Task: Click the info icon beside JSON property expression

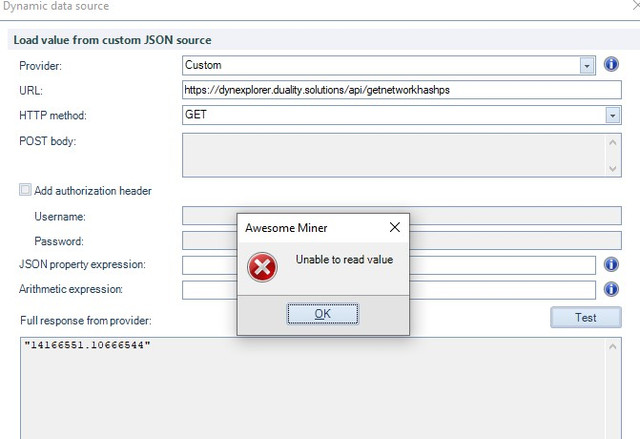Action: [x=611, y=265]
